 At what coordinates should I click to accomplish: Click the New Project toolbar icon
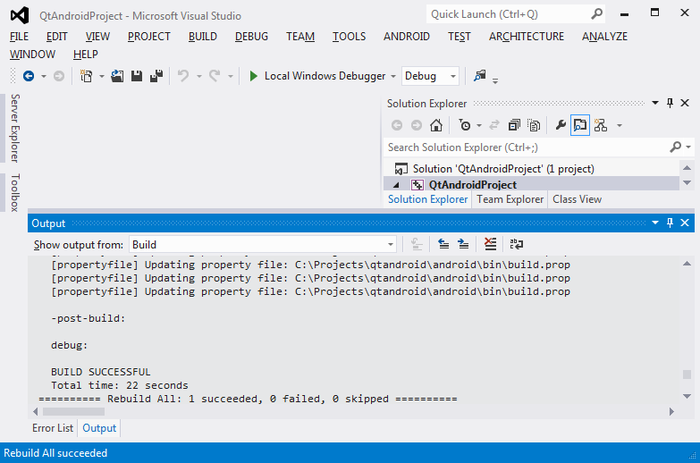(86, 76)
